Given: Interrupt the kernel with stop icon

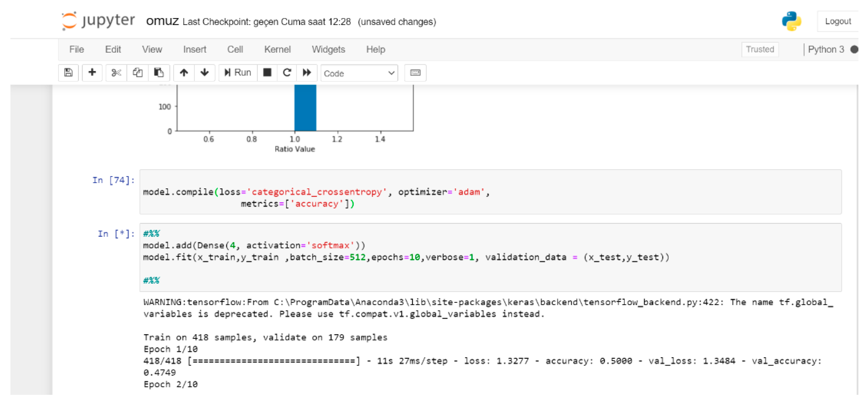Looking at the screenshot, I should click(x=267, y=72).
